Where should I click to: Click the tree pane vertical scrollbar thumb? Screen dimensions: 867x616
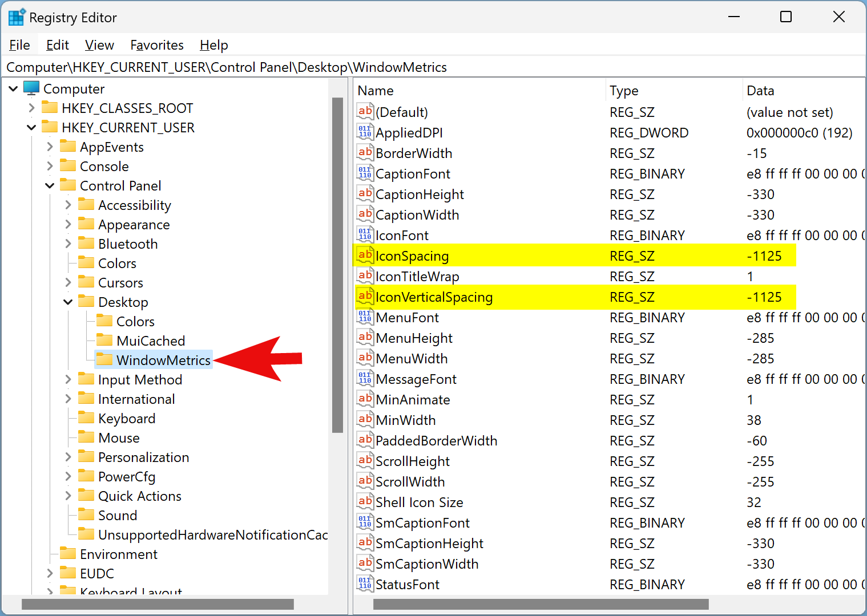click(337, 265)
